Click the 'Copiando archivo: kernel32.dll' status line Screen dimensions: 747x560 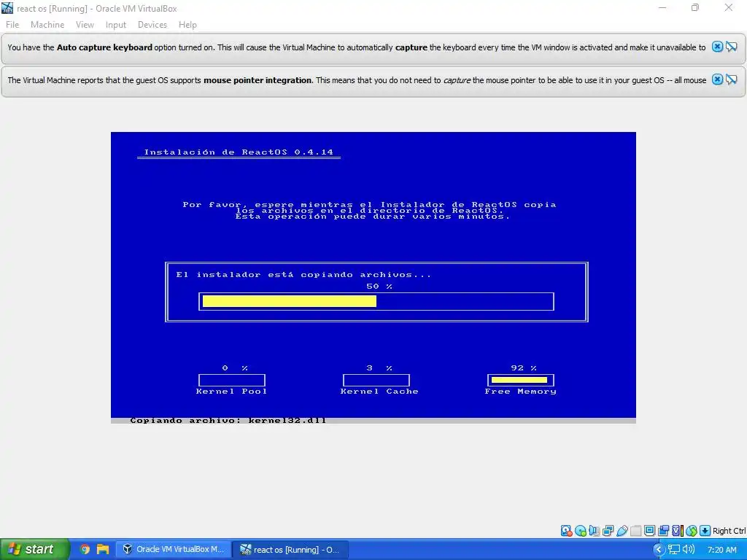coord(228,421)
